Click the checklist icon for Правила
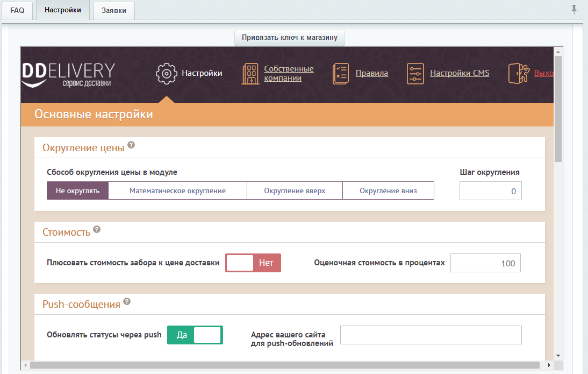Screen dimensions: 588x374 click(341, 74)
